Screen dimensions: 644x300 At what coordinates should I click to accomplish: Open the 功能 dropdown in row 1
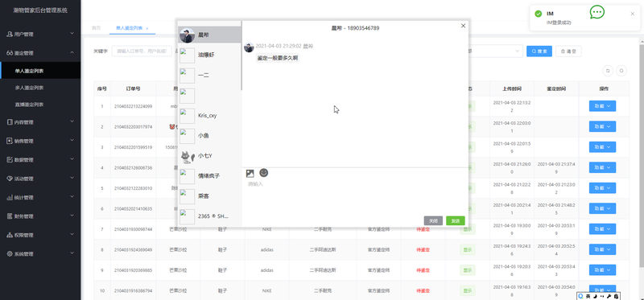point(602,106)
